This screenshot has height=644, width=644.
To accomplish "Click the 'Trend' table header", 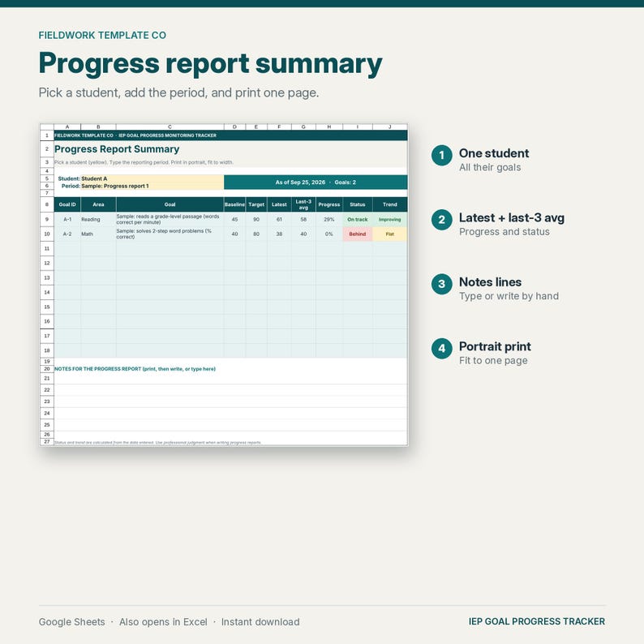I will pyautogui.click(x=390, y=204).
